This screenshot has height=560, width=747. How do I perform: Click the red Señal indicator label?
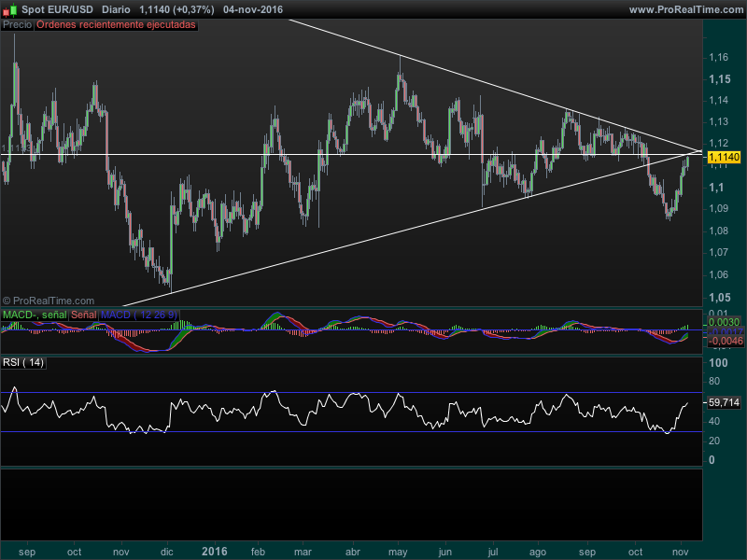(x=83, y=315)
